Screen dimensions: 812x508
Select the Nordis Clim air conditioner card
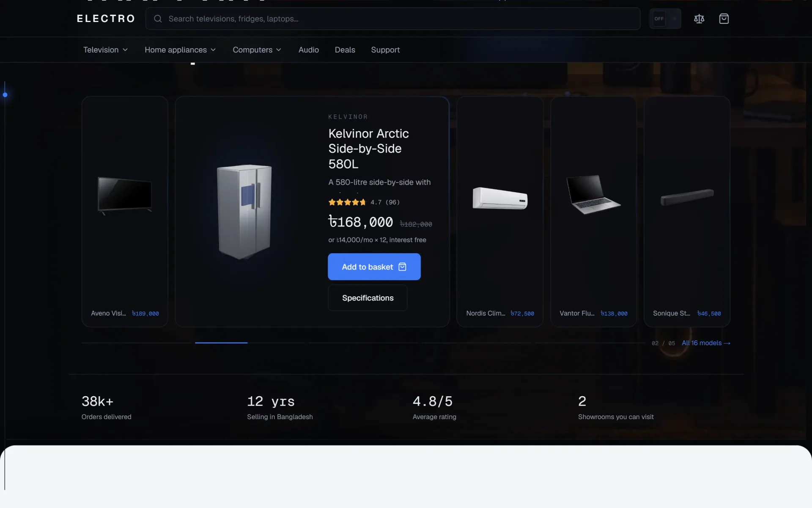coord(500,212)
